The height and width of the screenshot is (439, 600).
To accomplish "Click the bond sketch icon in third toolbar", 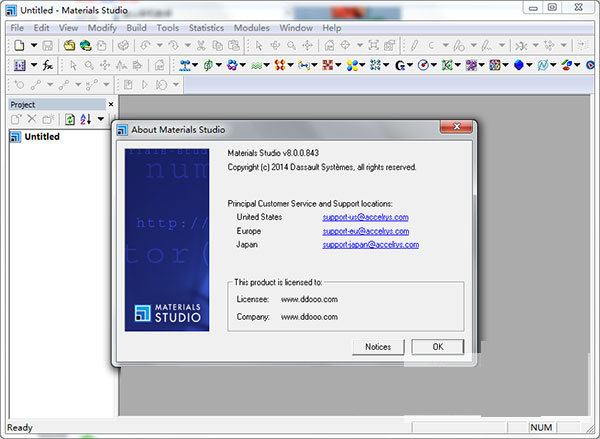I will click(x=36, y=85).
